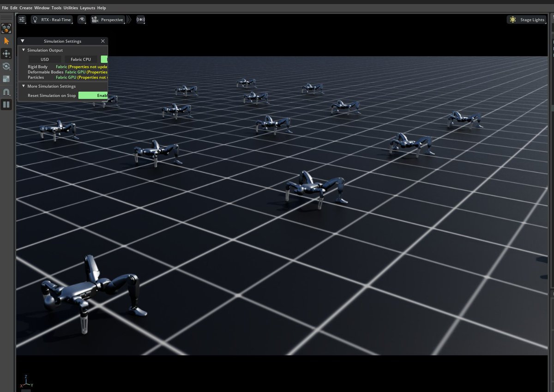The height and width of the screenshot is (392, 554).
Task: Click the Particles label
Action: 36,77
